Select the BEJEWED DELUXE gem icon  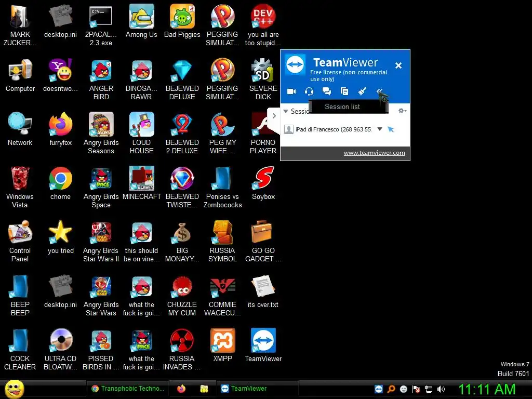182,79
